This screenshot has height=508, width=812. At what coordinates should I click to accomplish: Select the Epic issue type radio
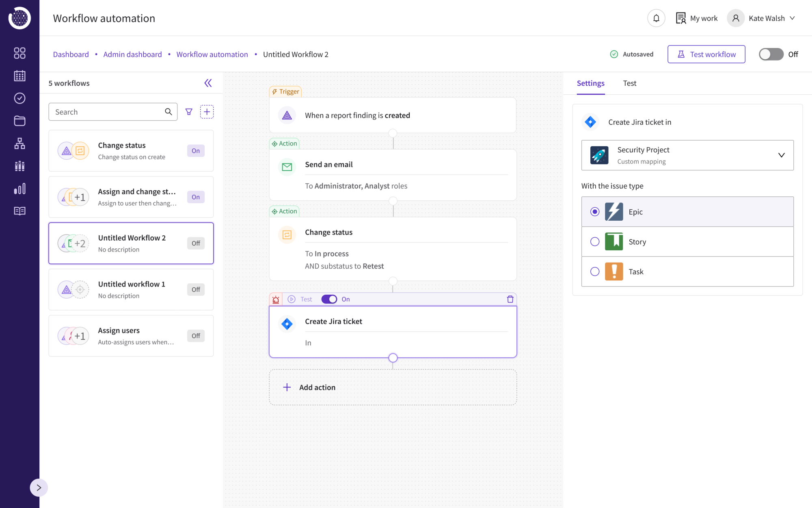[x=595, y=212]
